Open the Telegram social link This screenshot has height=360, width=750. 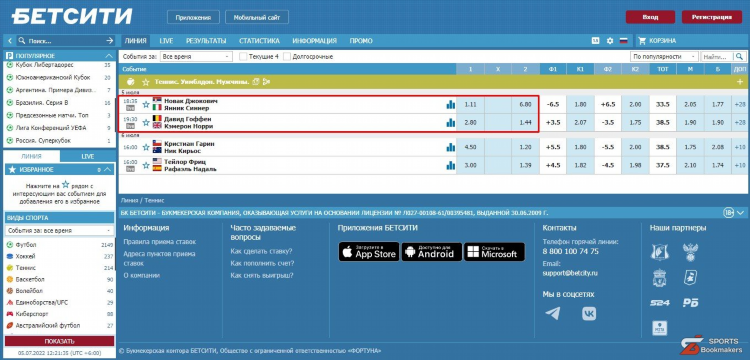552,314
